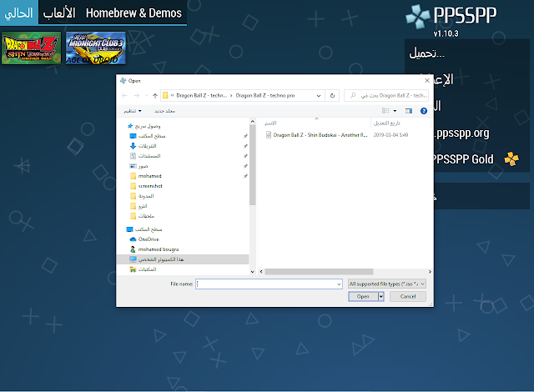Screen dimensions: 534x392
Task: Click file list scroll right arrow
Action: [x=430, y=272]
